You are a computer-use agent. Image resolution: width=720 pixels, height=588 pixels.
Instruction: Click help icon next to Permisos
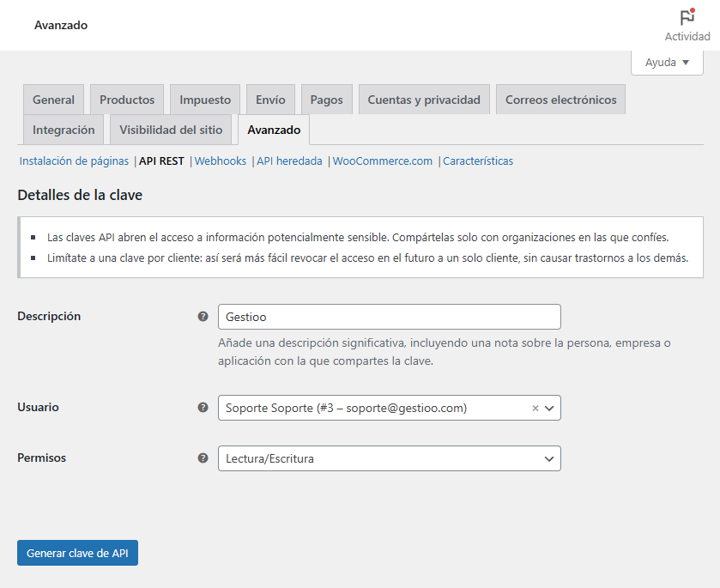(203, 458)
